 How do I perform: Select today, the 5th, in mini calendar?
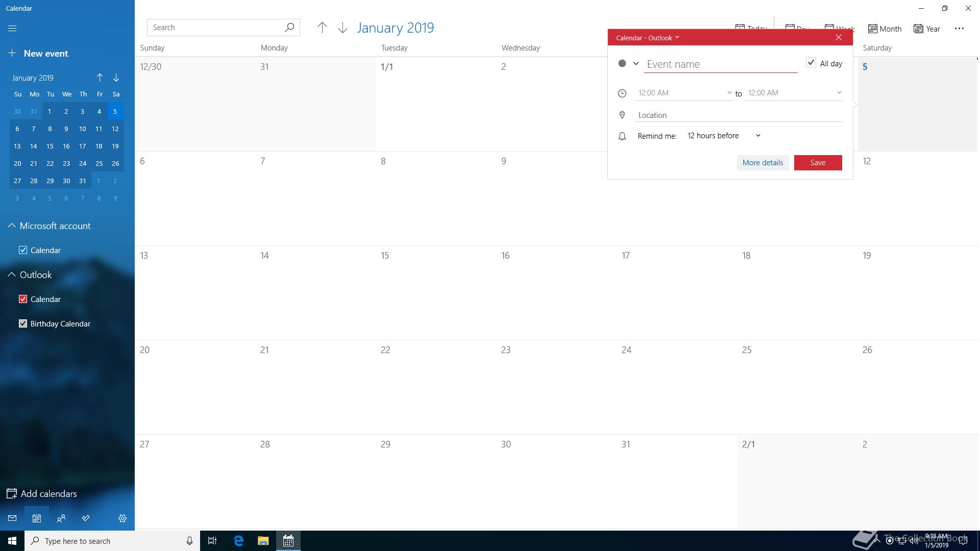click(x=115, y=111)
